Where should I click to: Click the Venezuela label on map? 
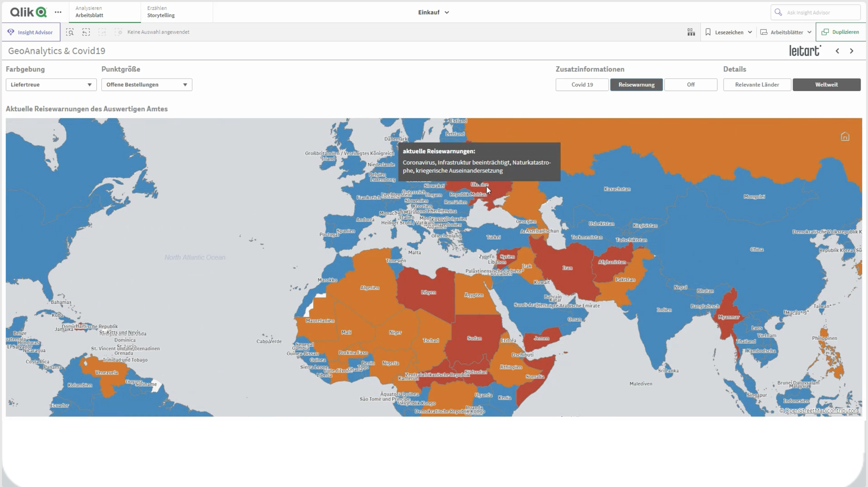[107, 372]
